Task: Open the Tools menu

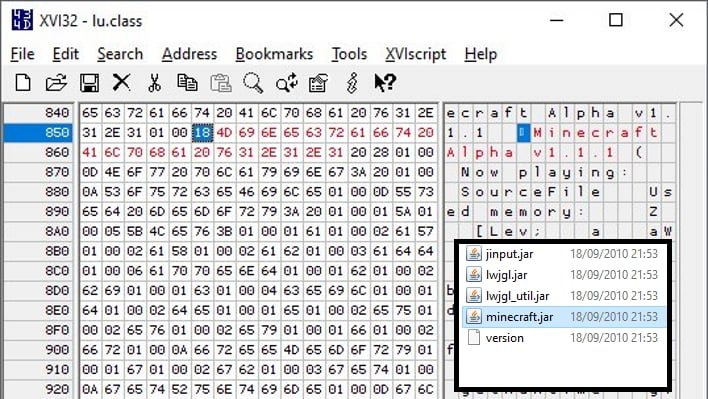Action: pyautogui.click(x=349, y=54)
